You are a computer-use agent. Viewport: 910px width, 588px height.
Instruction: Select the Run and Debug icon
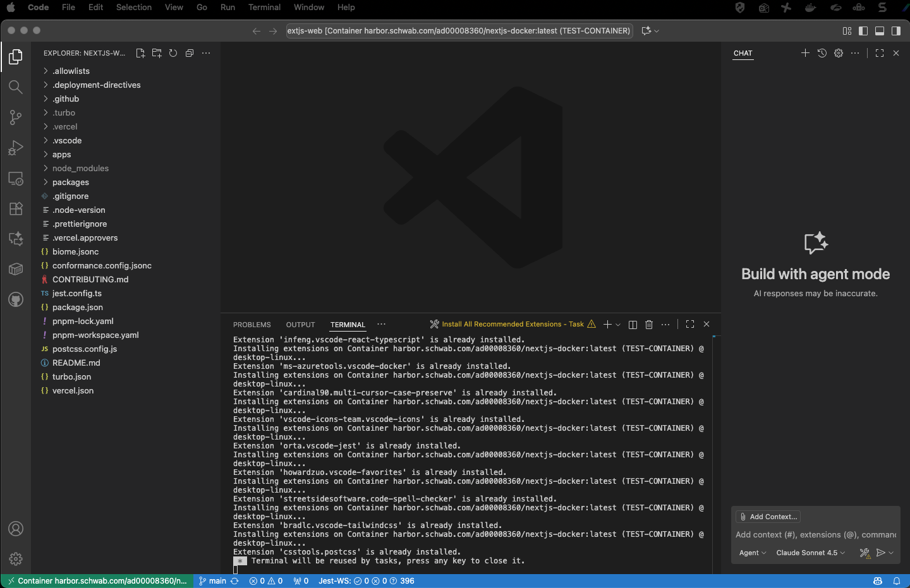[15, 148]
